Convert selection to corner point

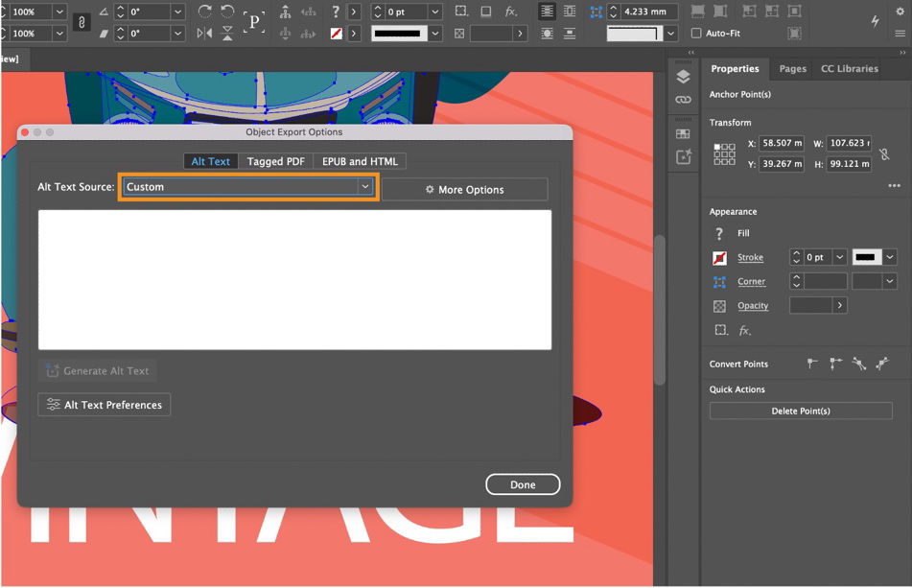(x=836, y=365)
